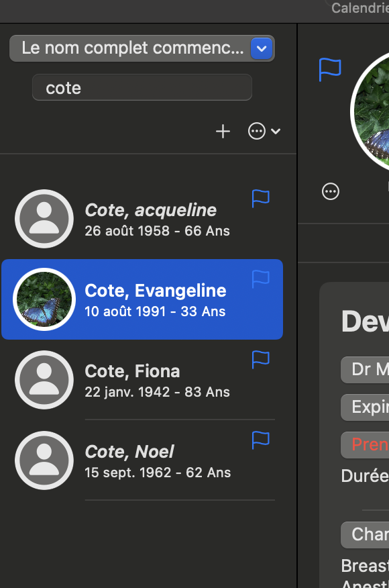Click the large blue flag in detail pane
The image size is (389, 588).
point(330,70)
